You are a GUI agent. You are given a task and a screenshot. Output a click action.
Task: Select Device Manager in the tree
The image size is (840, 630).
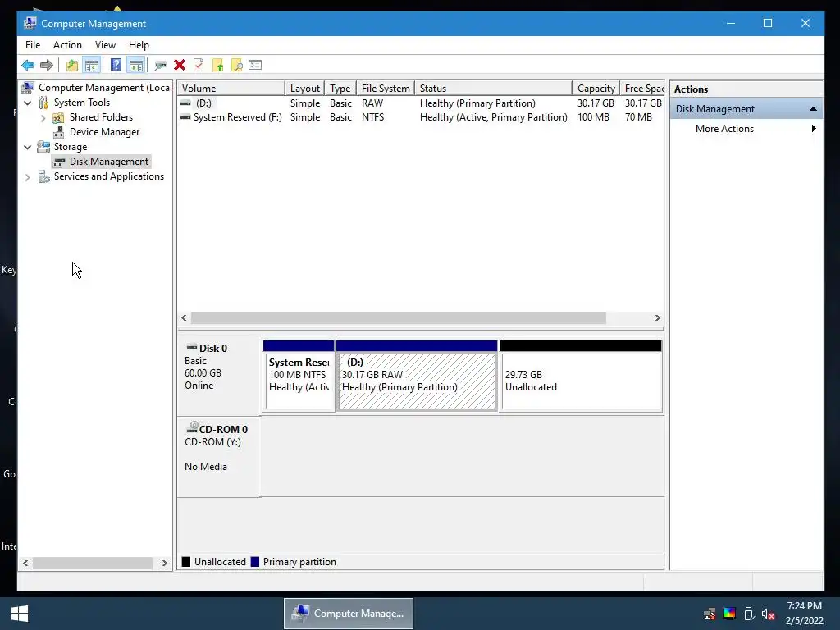click(x=104, y=132)
